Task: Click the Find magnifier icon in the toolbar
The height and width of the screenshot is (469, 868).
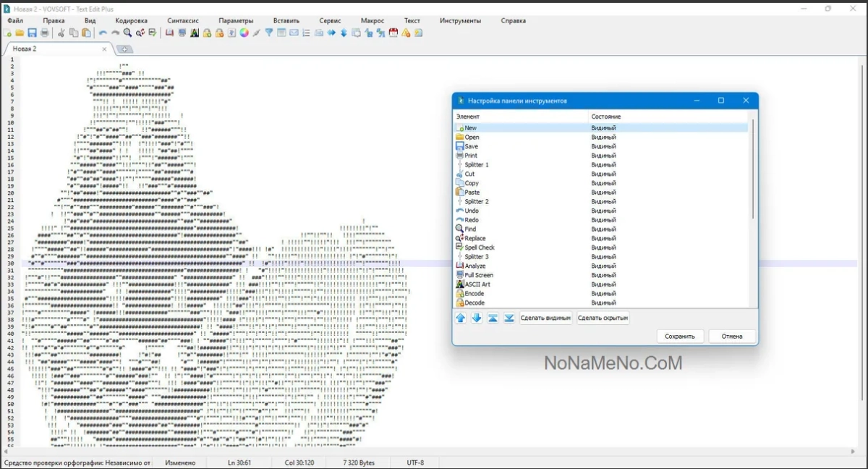Action: [127, 33]
